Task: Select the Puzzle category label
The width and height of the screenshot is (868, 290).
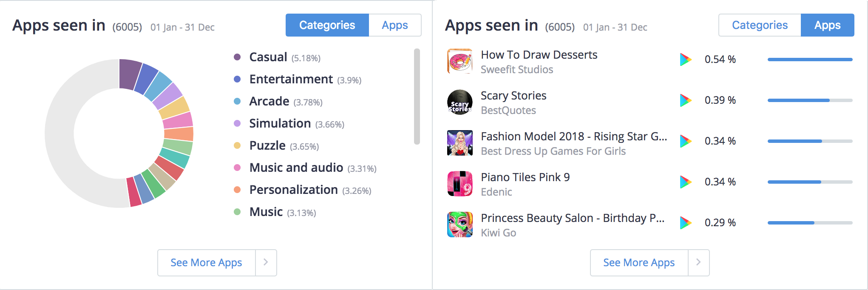Action: pos(267,145)
